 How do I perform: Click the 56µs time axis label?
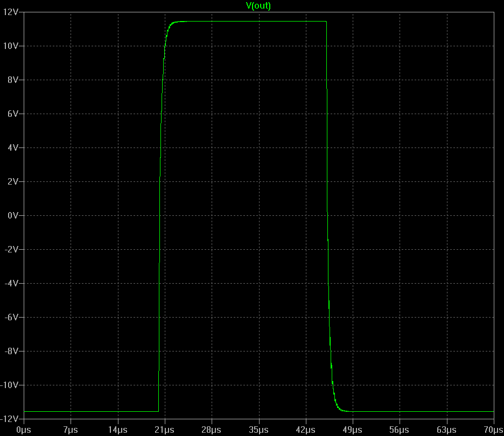click(400, 430)
